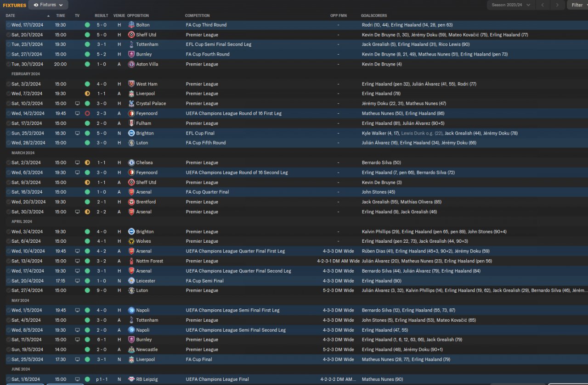
Task: Open the FA Cup Third Round competition link
Action: (x=206, y=25)
